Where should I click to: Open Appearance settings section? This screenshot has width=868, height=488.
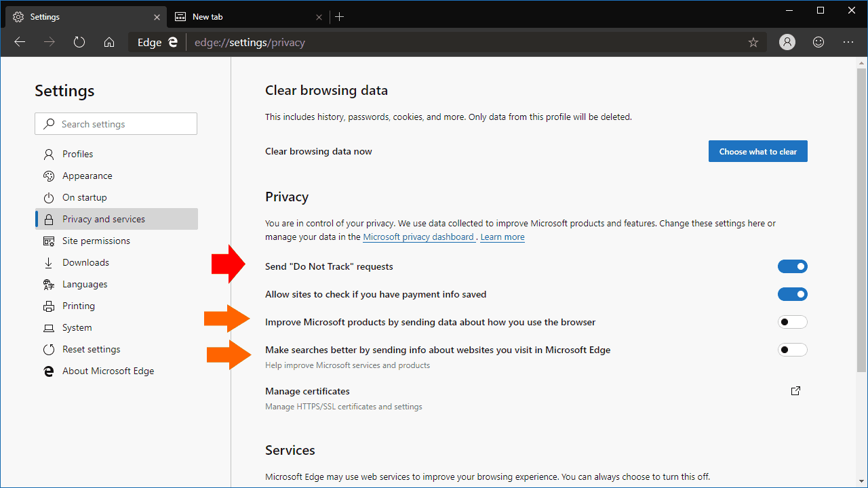click(116, 176)
